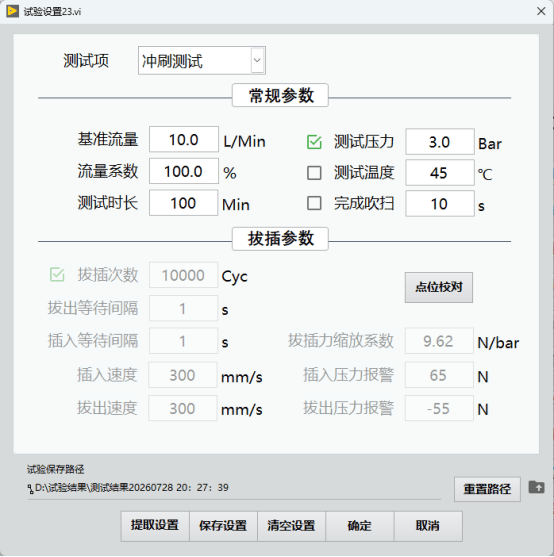
Task: Click the 测试压力 Bar value field
Action: (x=440, y=142)
